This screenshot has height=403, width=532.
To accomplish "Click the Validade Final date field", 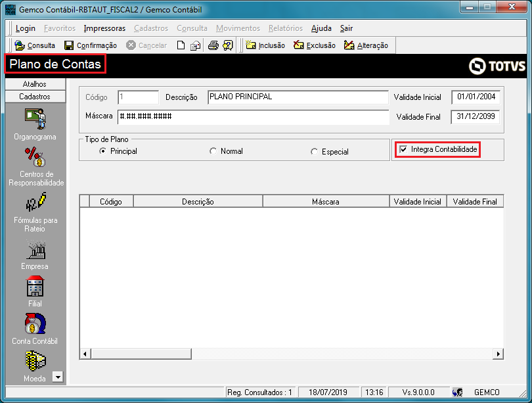I will (x=476, y=117).
